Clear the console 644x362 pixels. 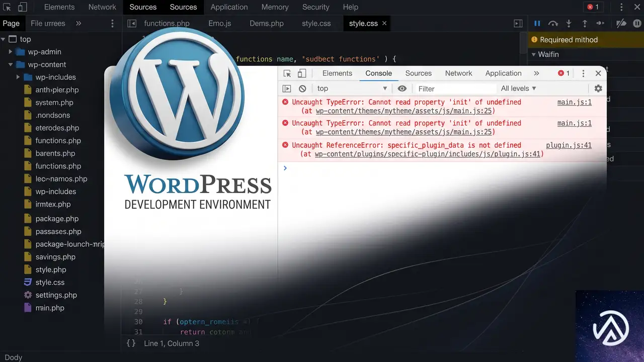[x=302, y=88]
